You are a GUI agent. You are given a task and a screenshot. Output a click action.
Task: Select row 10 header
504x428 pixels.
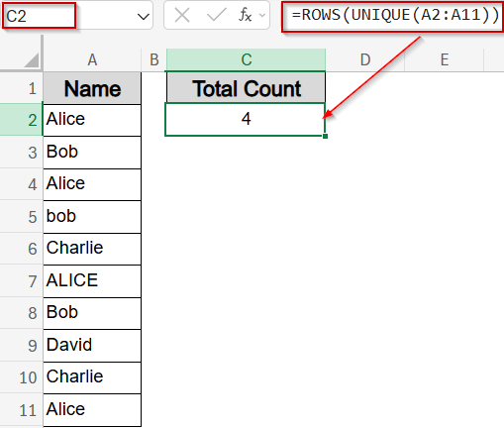point(21,377)
